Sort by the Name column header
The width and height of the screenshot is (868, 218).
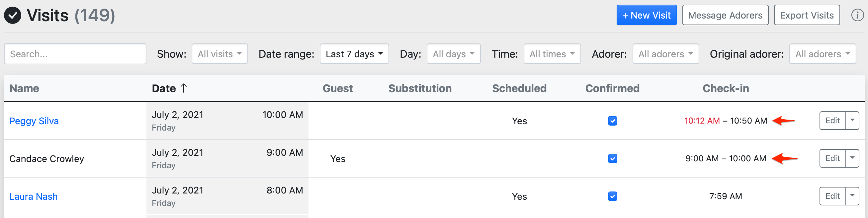[24, 88]
